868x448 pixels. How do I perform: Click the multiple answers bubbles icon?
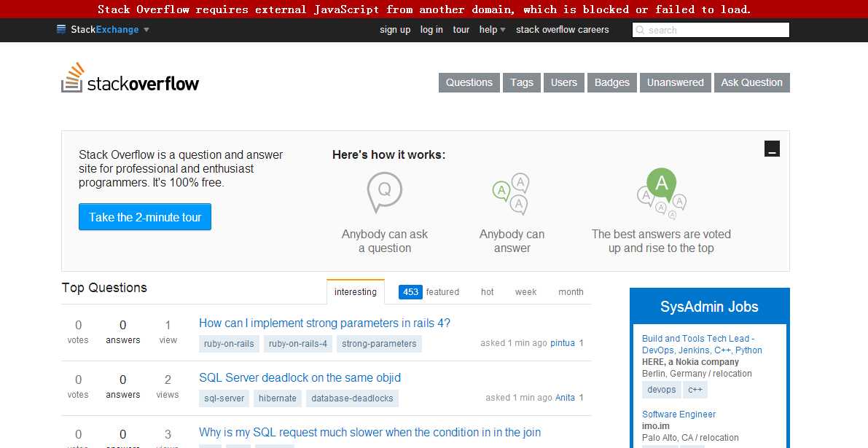tap(511, 194)
